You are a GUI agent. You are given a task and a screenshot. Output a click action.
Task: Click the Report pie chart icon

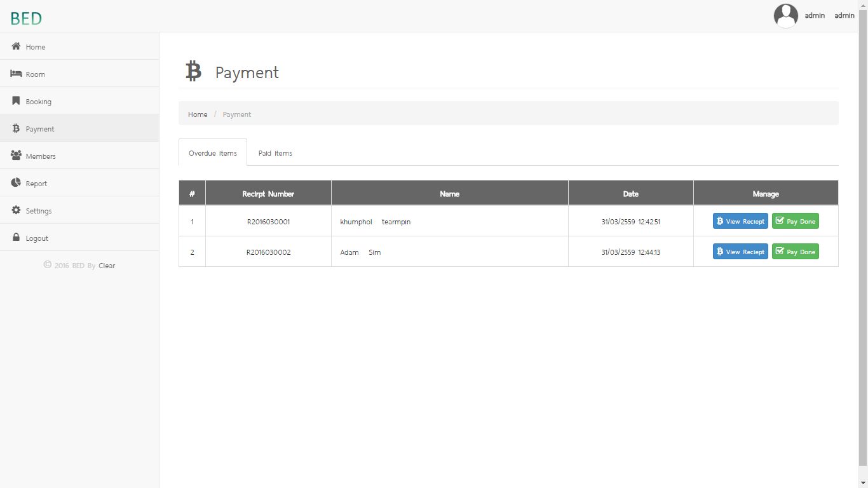coord(16,183)
